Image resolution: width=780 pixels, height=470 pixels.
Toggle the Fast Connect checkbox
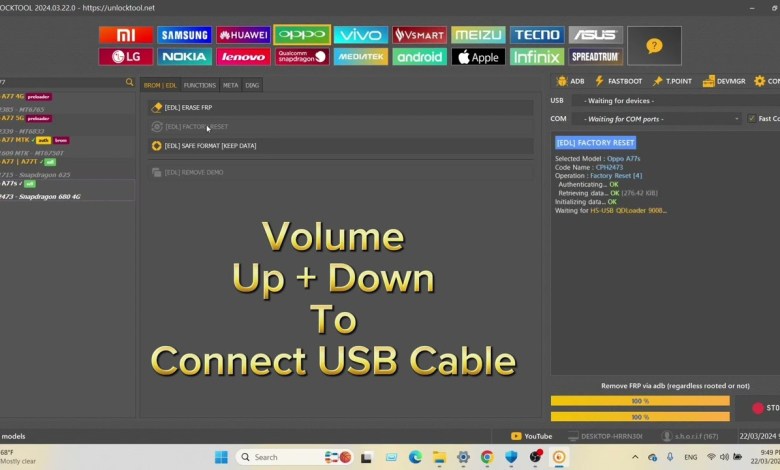click(x=752, y=118)
